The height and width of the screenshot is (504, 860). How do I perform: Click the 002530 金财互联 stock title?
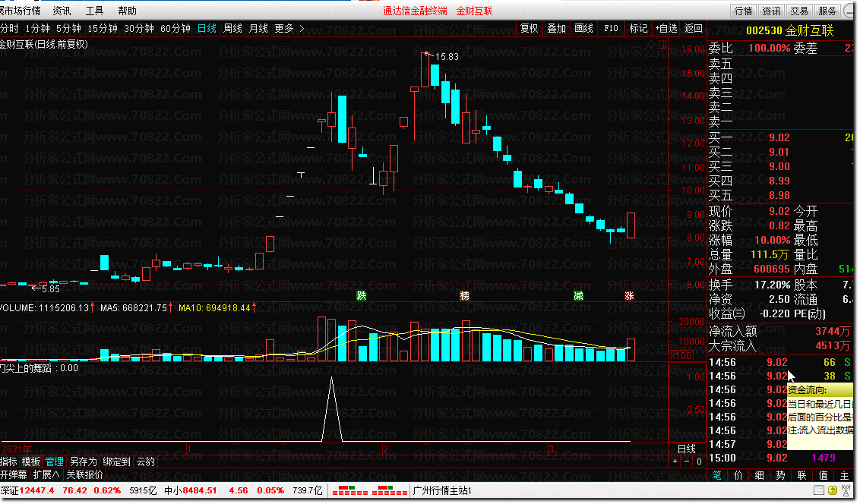pos(790,30)
